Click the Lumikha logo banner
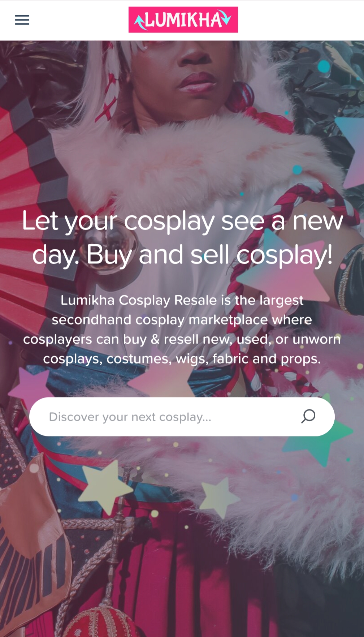Image resolution: width=364 pixels, height=637 pixels. pos(183,20)
